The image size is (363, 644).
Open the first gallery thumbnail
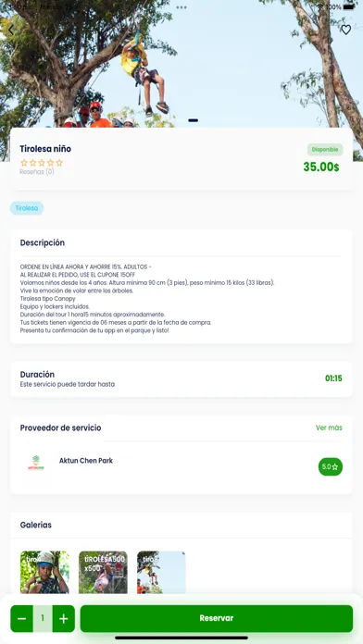pos(44,572)
